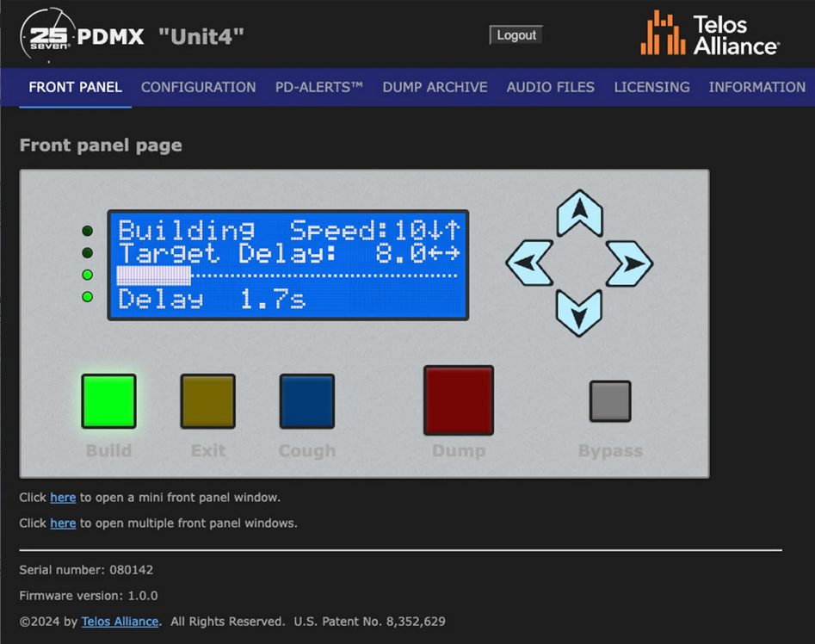Toggle the gray Bypass button

point(610,400)
